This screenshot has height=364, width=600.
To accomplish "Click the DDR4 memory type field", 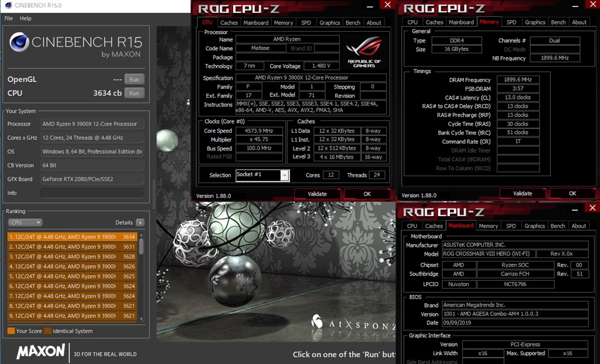I will pos(457,40).
